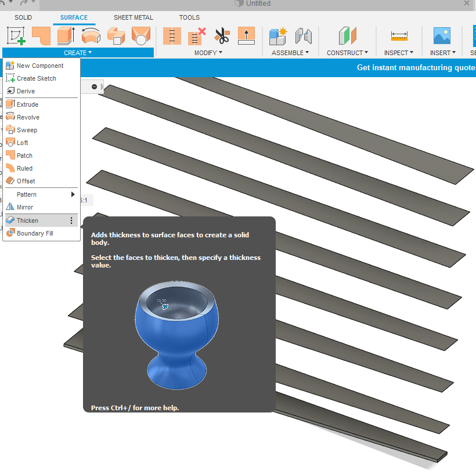Image resolution: width=476 pixels, height=474 pixels.
Task: Select the Extrude surface tool
Action: (x=65, y=35)
